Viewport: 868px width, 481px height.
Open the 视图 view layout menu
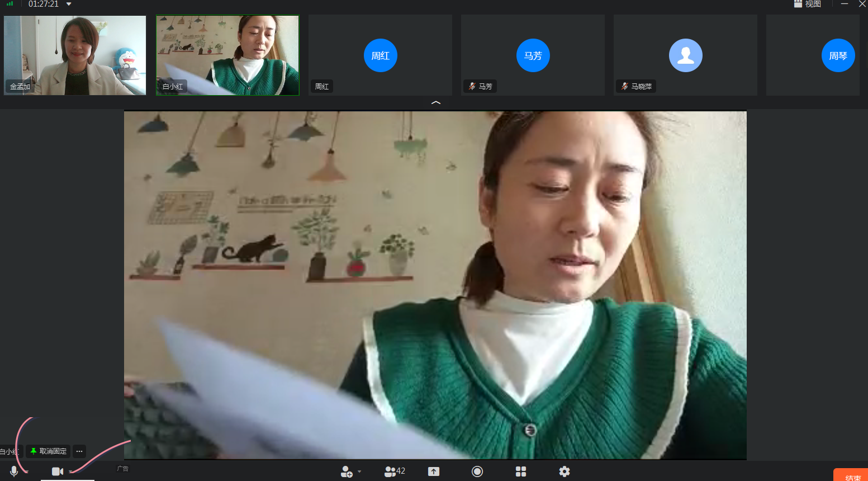(x=808, y=4)
